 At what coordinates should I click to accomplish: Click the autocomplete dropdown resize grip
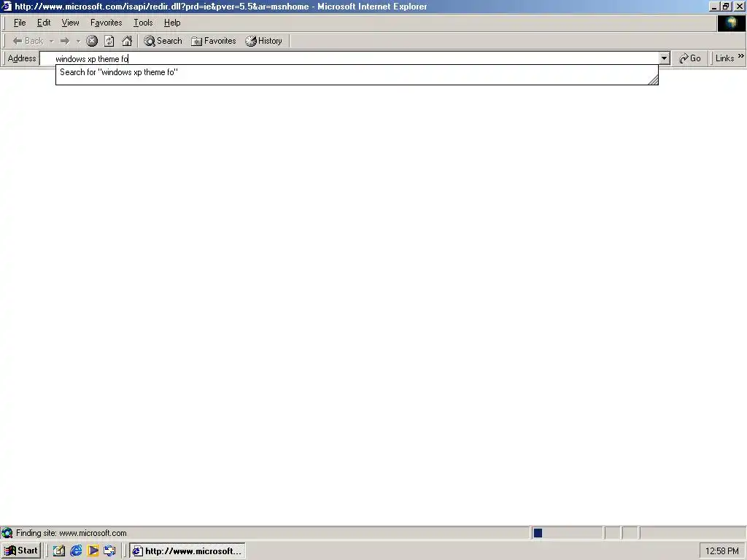coord(653,80)
